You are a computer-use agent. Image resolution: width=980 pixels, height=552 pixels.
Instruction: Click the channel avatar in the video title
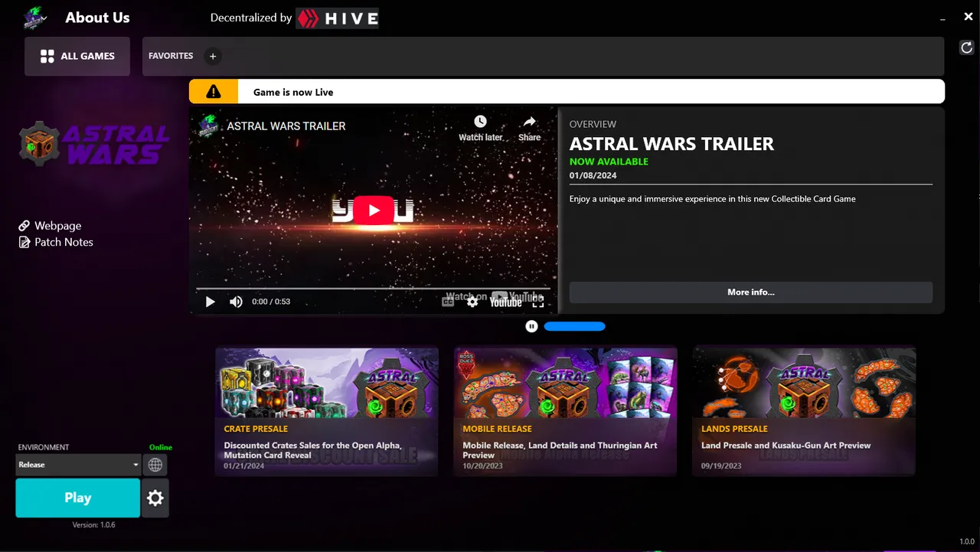pos(208,126)
